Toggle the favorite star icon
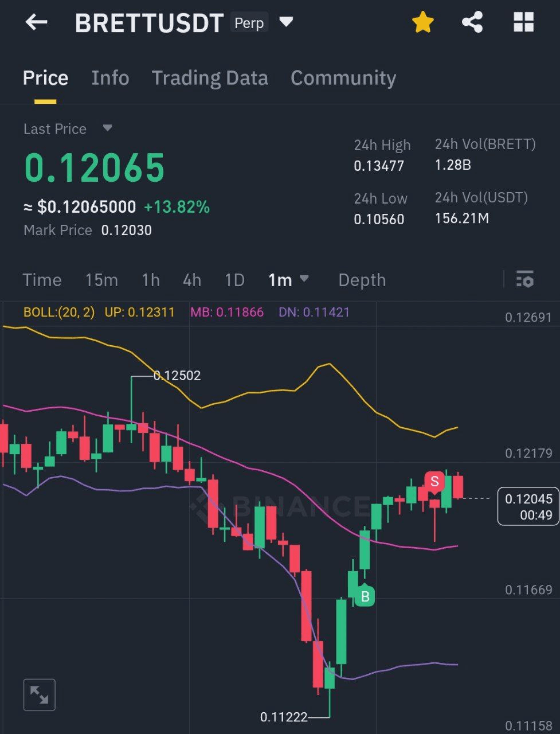Image resolution: width=560 pixels, height=734 pixels. click(423, 22)
